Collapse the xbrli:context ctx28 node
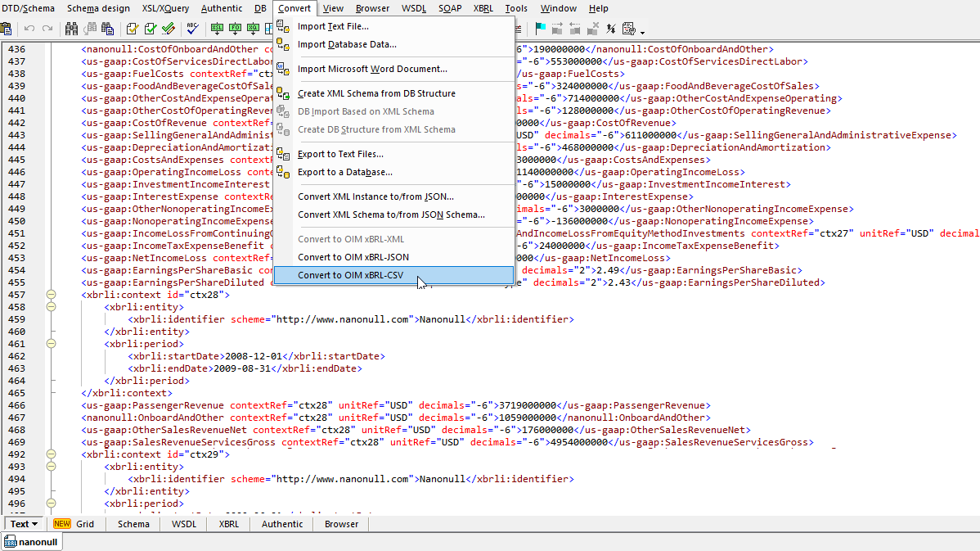 pyautogui.click(x=51, y=295)
